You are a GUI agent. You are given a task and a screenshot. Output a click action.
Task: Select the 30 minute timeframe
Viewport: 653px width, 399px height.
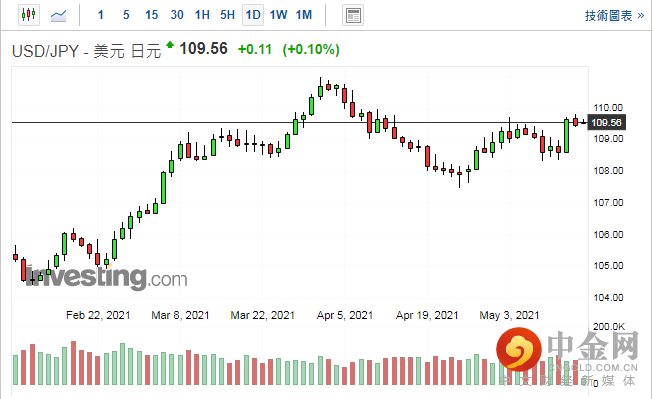[177, 15]
